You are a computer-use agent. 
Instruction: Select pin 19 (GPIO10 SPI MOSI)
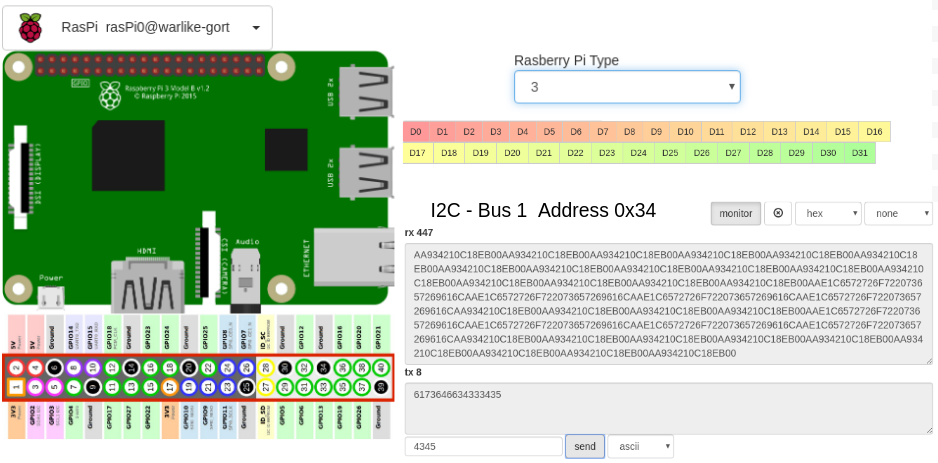188,388
